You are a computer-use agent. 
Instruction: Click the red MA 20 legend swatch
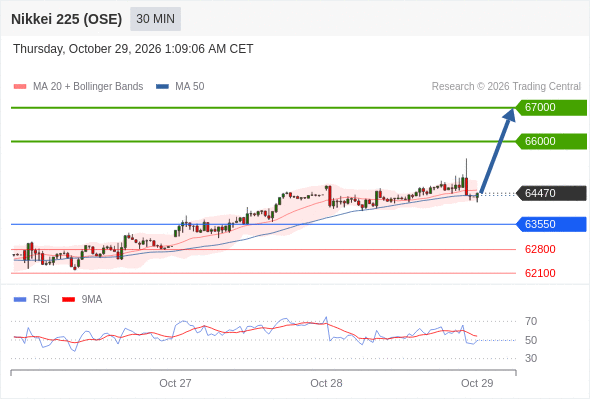pyautogui.click(x=20, y=87)
